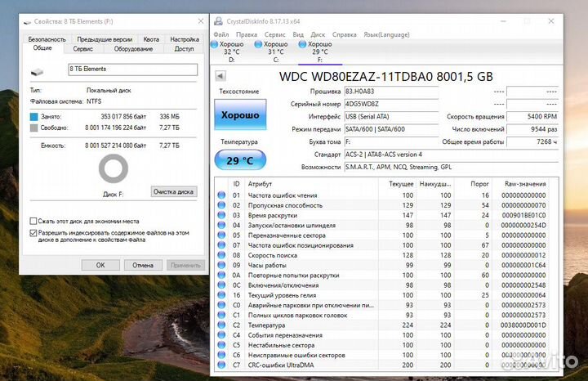Click the Порог column header
The width and height of the screenshot is (588, 381).
[479, 184]
